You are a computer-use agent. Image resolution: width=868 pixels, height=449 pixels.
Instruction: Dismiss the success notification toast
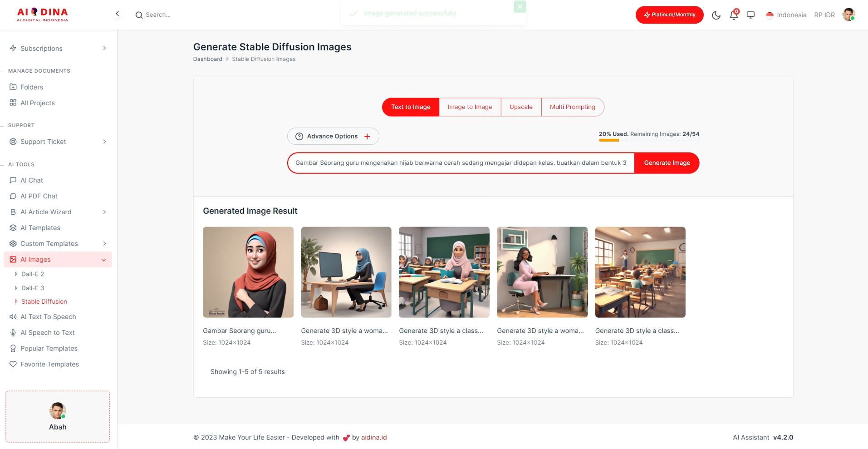click(x=520, y=7)
